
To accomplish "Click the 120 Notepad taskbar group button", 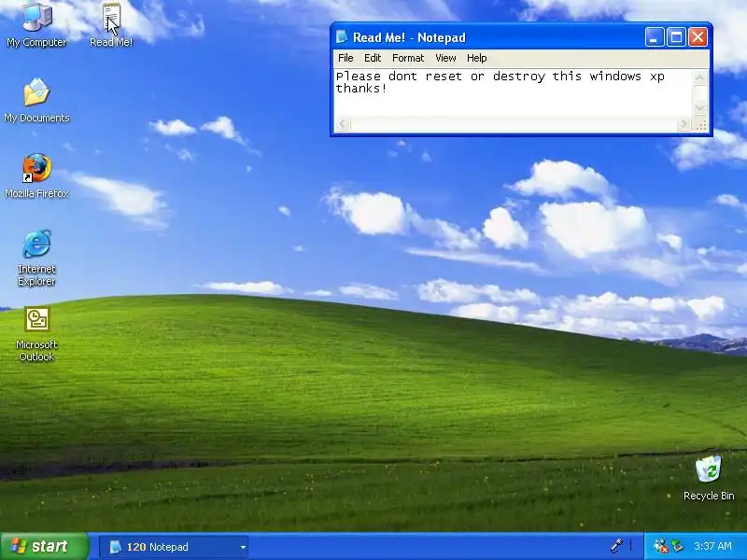I will [174, 547].
